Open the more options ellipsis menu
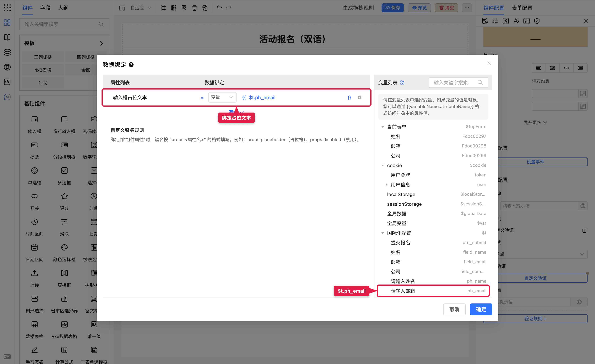 point(467,8)
